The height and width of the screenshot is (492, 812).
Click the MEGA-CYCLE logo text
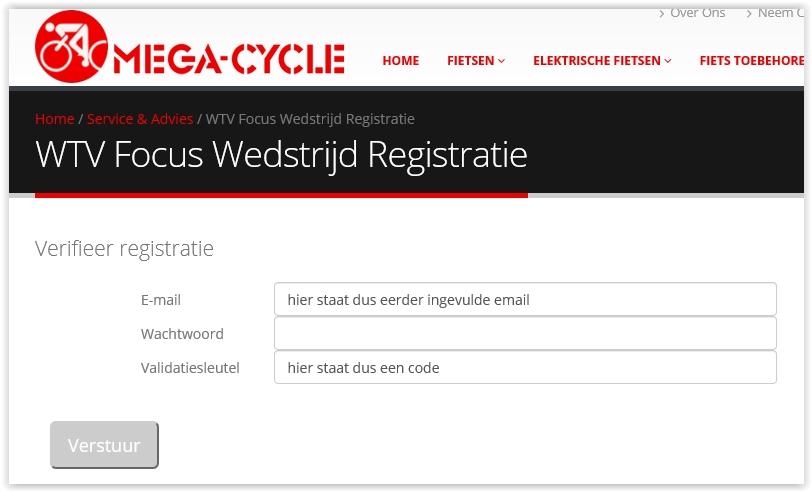(x=229, y=60)
